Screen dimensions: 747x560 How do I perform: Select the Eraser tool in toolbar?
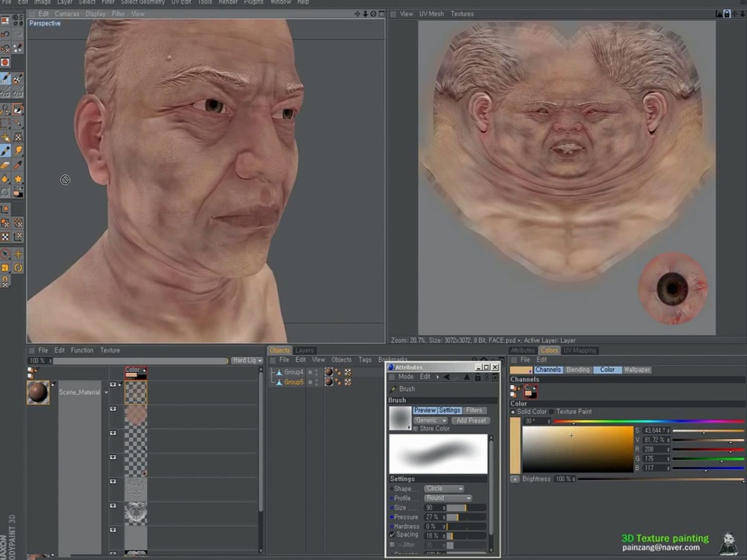coord(5,165)
